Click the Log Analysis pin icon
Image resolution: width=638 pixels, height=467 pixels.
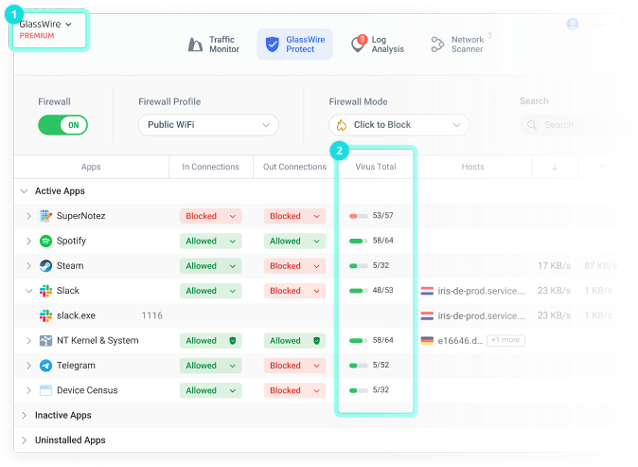click(358, 44)
